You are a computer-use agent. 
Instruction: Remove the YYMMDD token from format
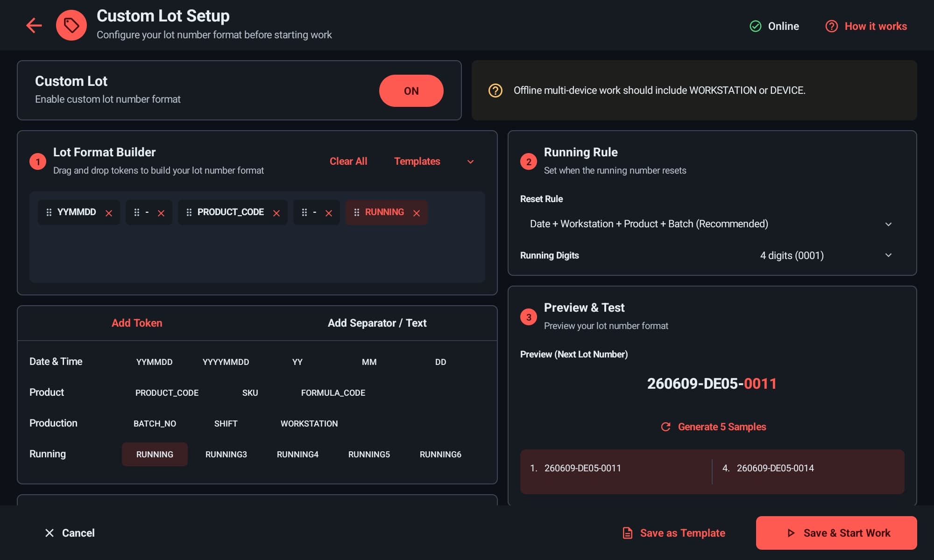[x=109, y=213]
